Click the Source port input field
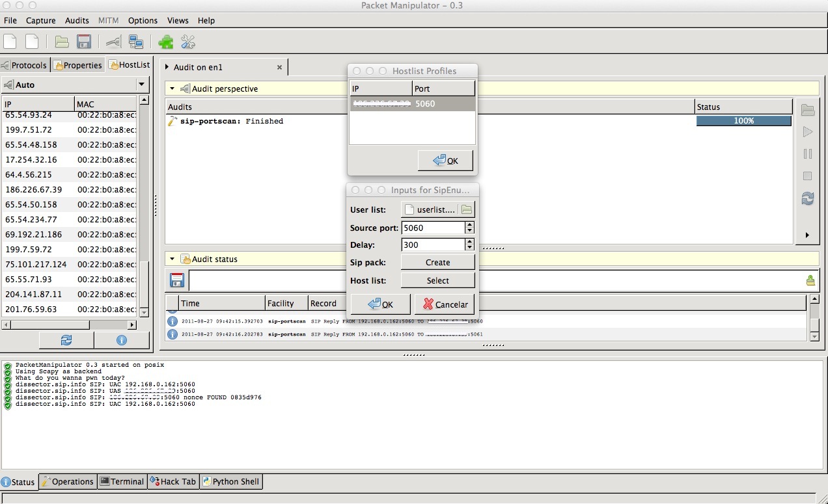The height and width of the screenshot is (504, 828). (433, 228)
